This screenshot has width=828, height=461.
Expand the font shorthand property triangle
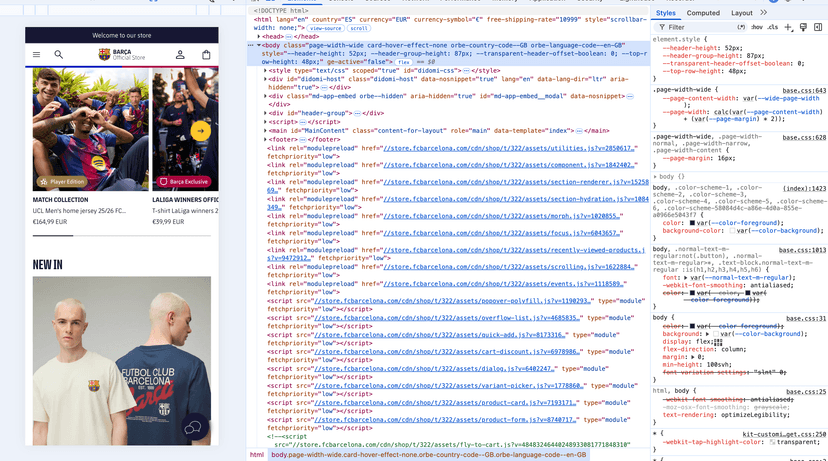pyautogui.click(x=685, y=277)
